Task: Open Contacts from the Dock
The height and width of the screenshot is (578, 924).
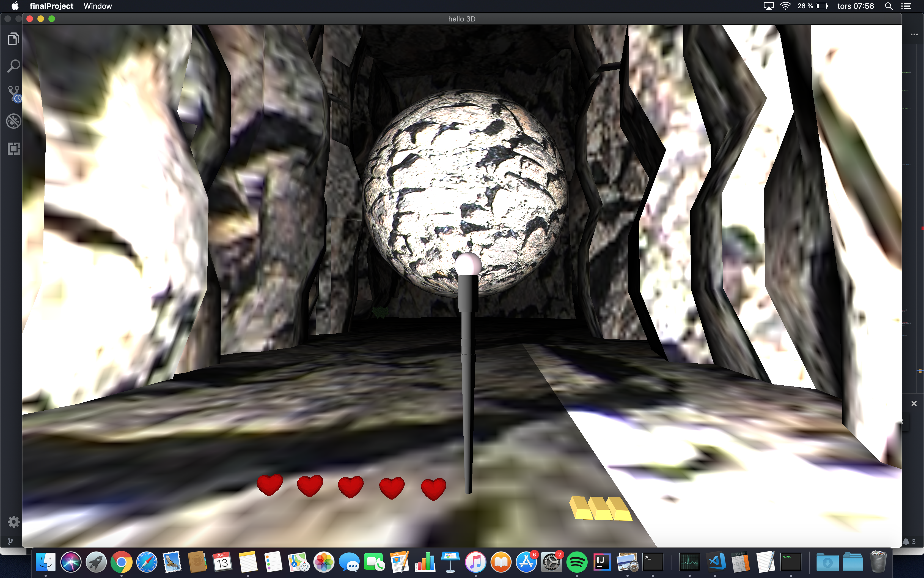Action: [197, 562]
